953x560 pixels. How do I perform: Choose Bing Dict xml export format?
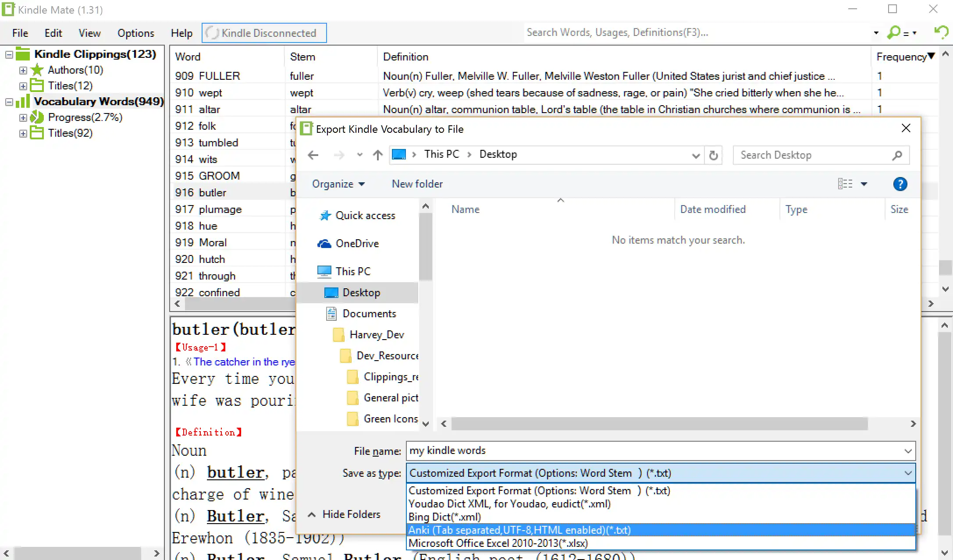[x=661, y=517]
